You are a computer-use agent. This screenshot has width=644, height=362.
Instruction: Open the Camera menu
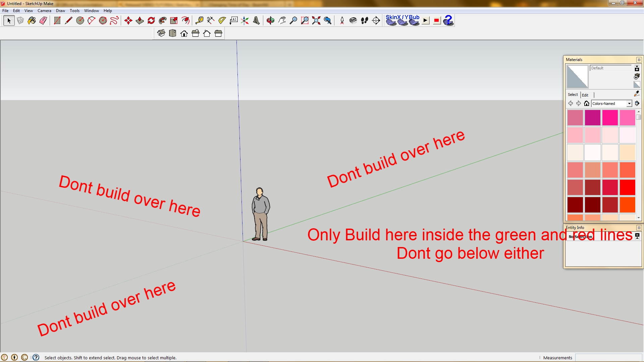pos(44,11)
